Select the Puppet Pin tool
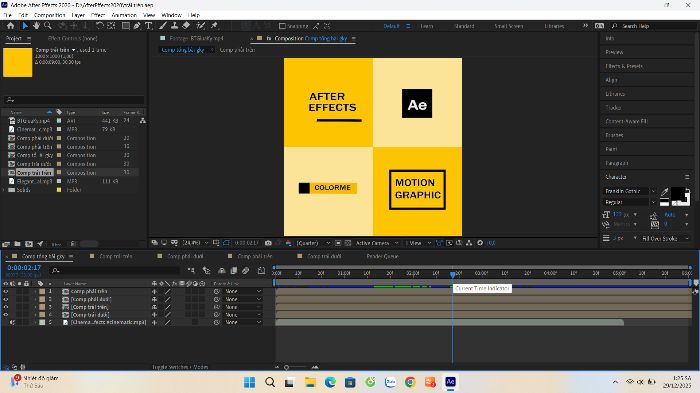 point(214,26)
